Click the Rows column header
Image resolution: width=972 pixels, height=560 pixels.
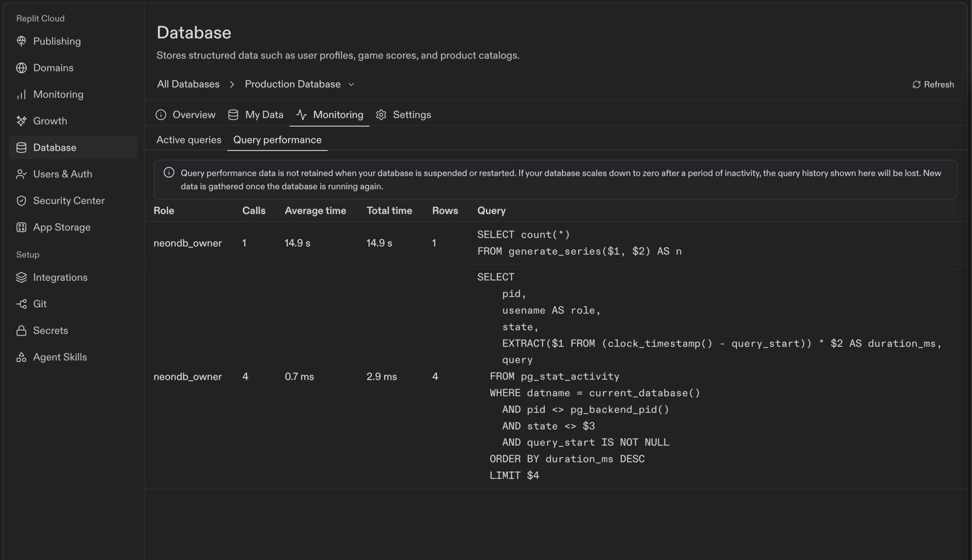click(445, 211)
